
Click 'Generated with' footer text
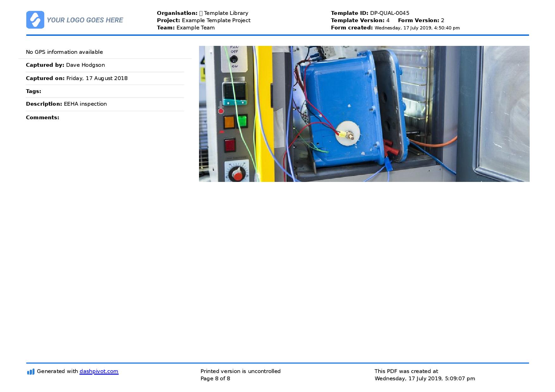[57, 371]
